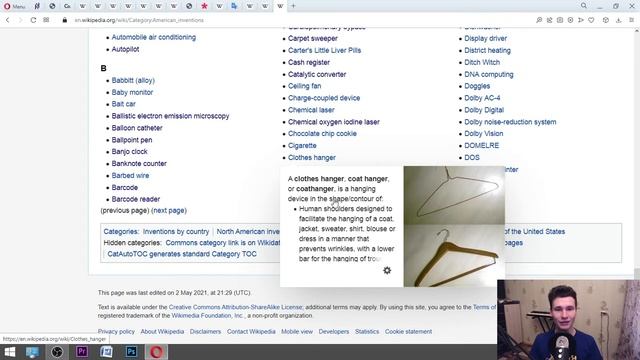Open the DNA computing link
640x360 pixels.
pos(489,74)
